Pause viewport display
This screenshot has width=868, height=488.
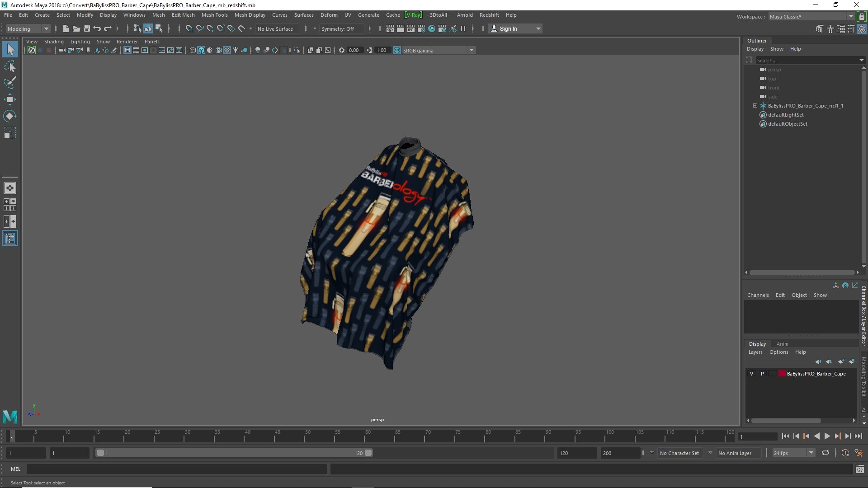click(x=463, y=28)
